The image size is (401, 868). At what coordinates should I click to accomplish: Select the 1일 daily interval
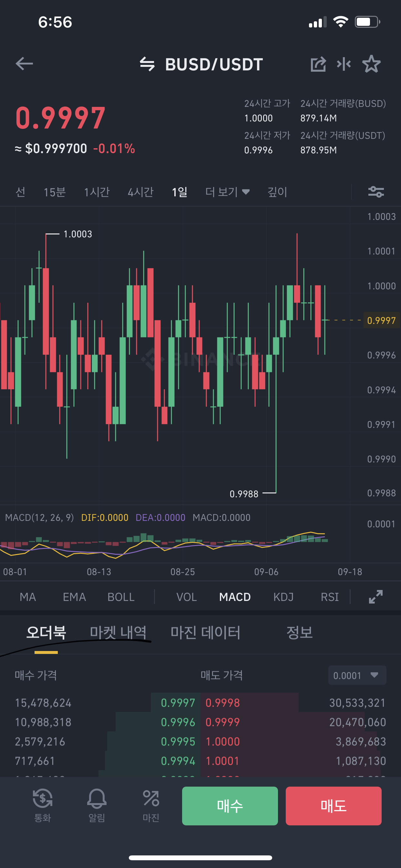180,192
